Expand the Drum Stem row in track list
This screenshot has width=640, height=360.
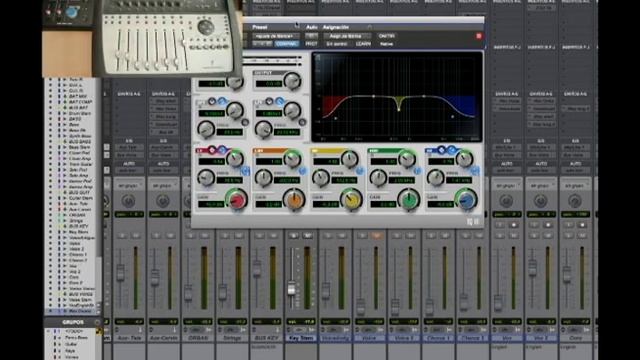(x=64, y=113)
